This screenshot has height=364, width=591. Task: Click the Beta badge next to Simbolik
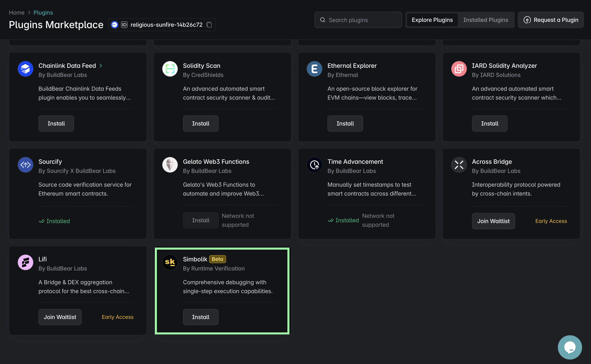coord(218,259)
